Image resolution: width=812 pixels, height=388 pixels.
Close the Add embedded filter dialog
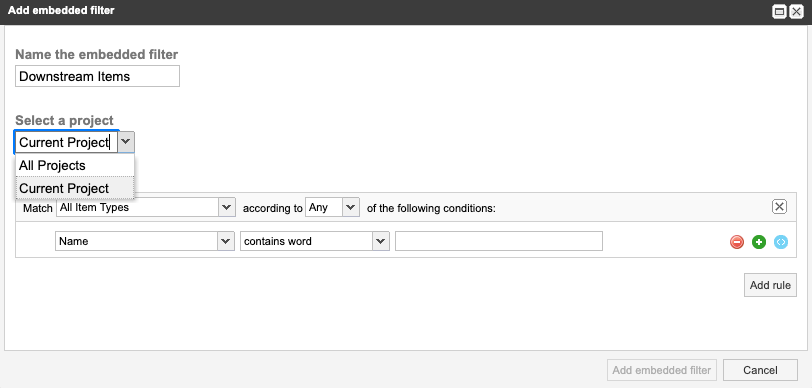click(x=796, y=11)
